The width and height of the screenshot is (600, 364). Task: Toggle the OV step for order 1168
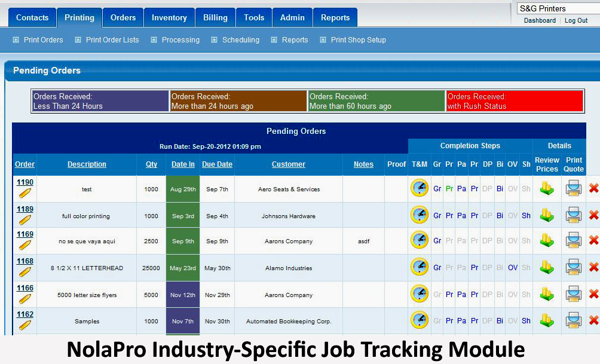coord(513,268)
